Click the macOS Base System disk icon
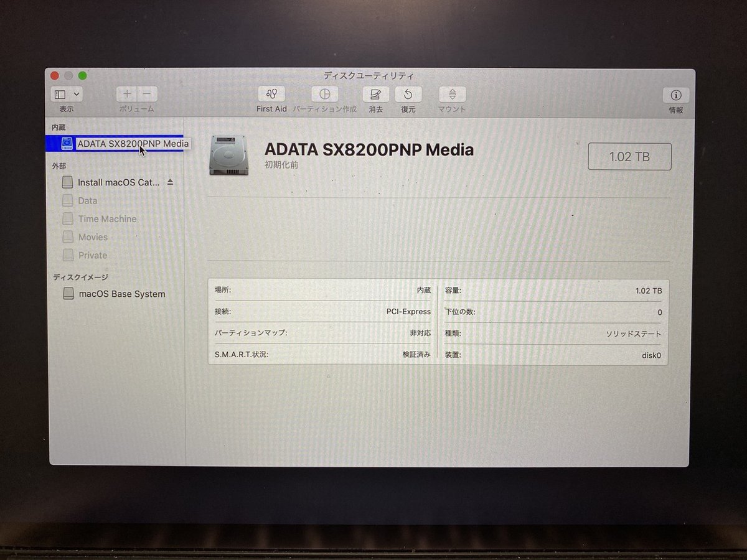The width and height of the screenshot is (747, 560). (x=68, y=294)
